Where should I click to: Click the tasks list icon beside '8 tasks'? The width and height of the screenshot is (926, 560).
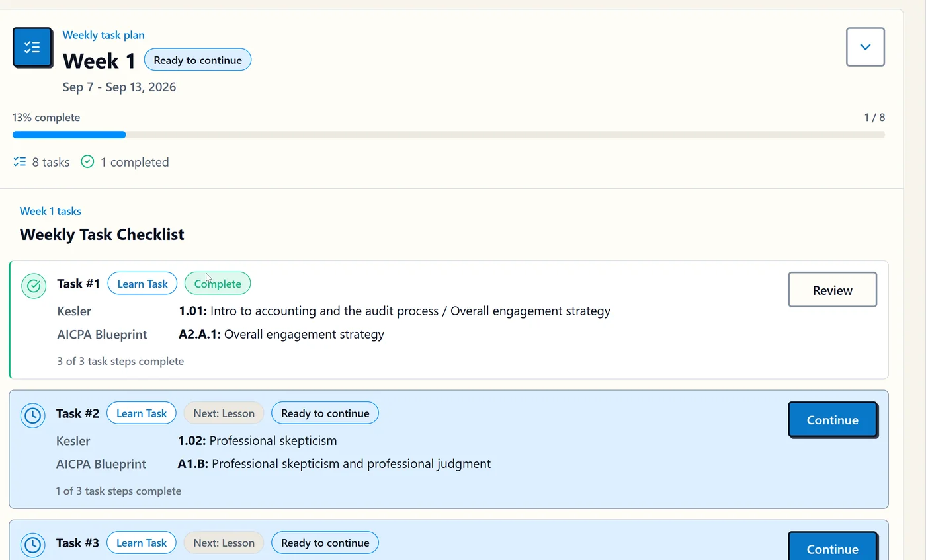pos(20,162)
